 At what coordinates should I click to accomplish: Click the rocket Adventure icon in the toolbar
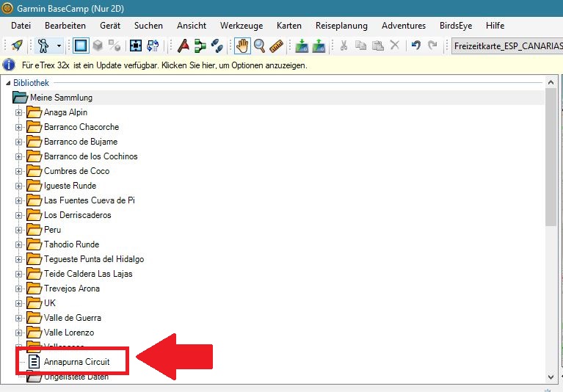coord(17,46)
